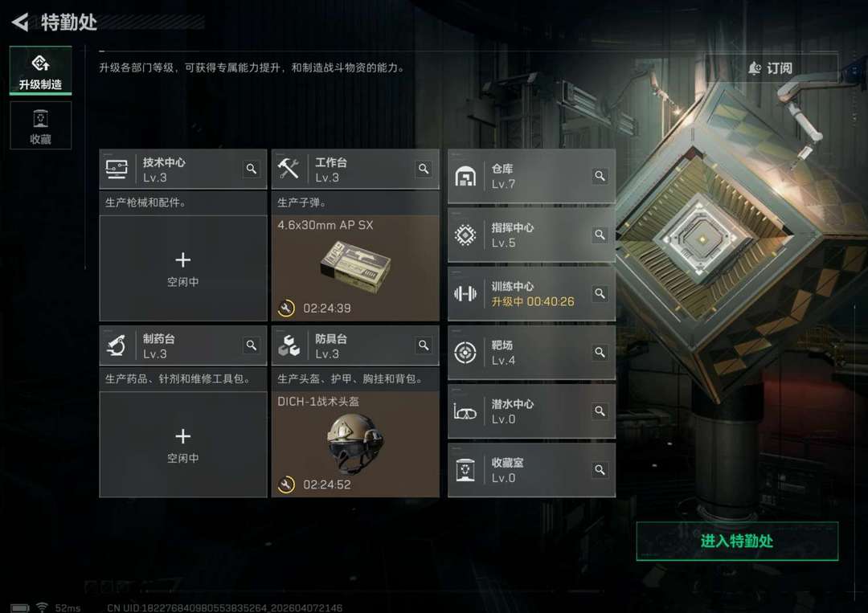Click the 订阅 bell button
This screenshot has width=868, height=613.
click(x=771, y=68)
